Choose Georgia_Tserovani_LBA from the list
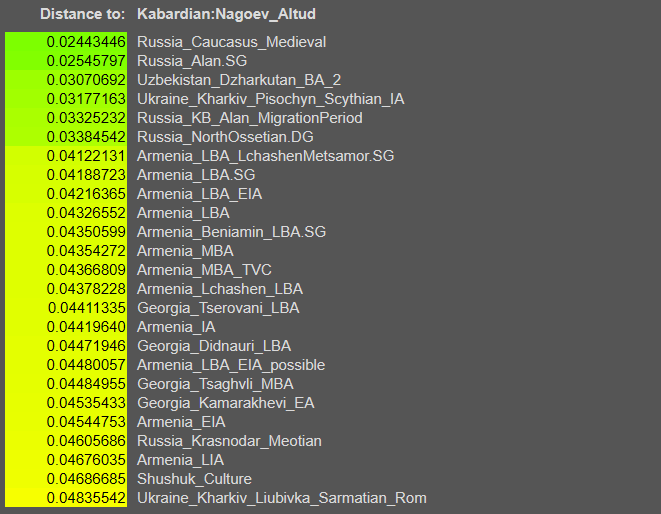 [217, 308]
